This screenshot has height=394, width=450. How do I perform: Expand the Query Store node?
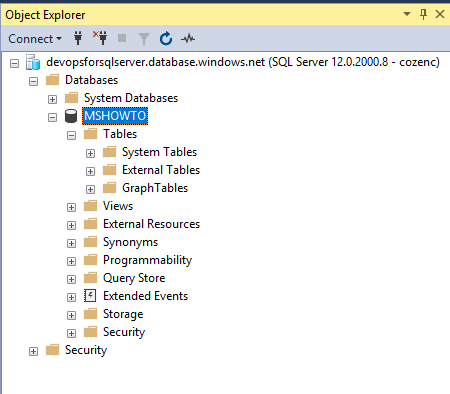pos(71,279)
